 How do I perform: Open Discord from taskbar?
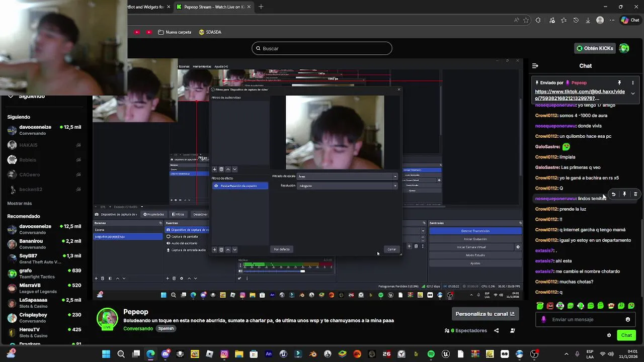click(x=166, y=354)
